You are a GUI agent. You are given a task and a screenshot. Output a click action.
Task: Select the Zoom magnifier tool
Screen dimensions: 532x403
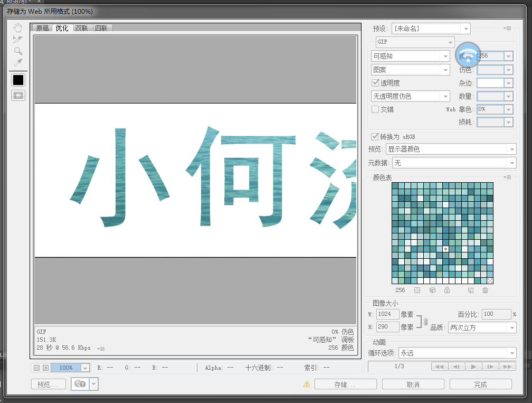pyautogui.click(x=18, y=51)
